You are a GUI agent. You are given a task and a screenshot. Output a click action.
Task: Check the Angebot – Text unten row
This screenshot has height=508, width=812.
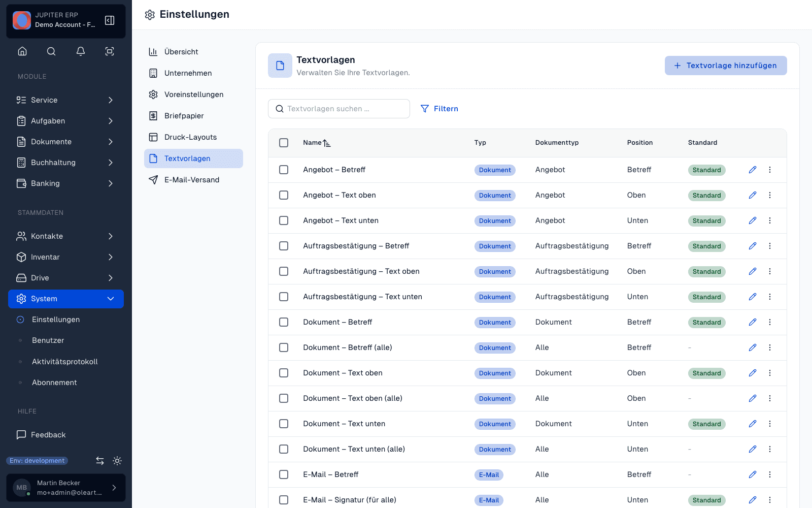pyautogui.click(x=284, y=220)
